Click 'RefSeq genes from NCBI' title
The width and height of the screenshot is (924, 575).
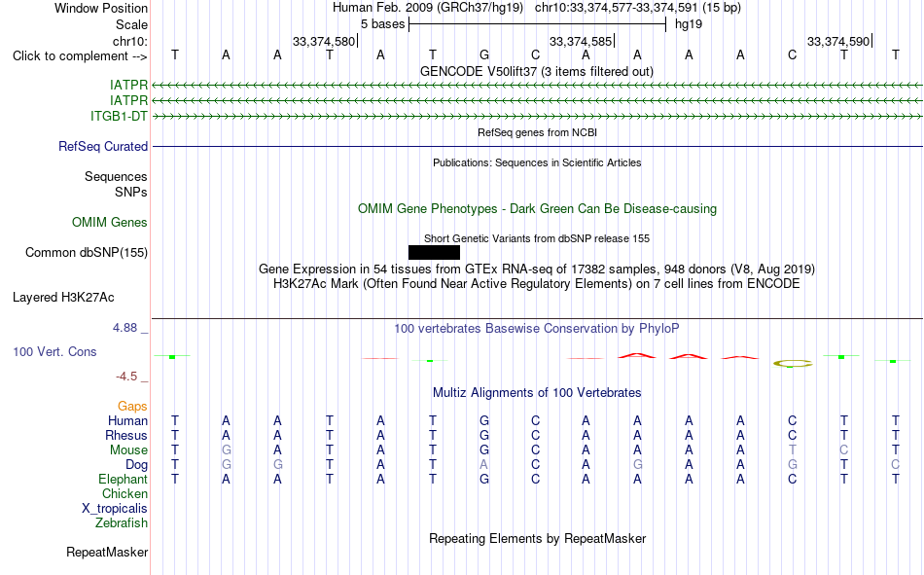coord(538,132)
